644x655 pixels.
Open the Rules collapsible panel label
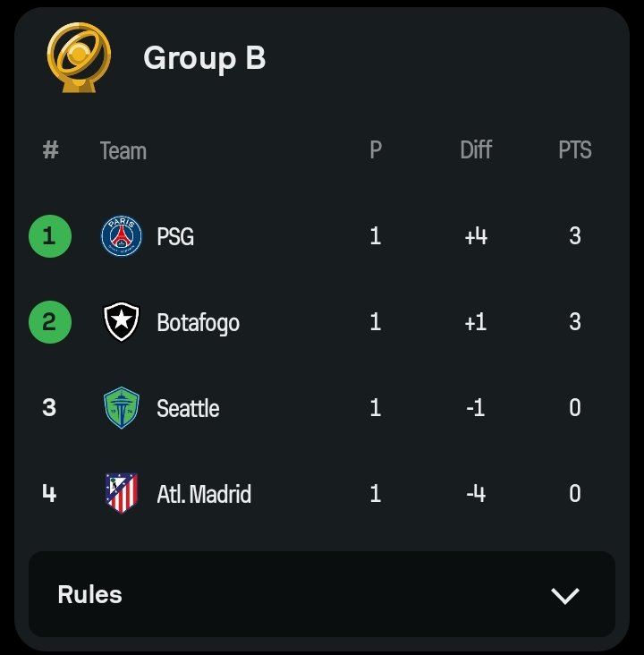(x=89, y=594)
